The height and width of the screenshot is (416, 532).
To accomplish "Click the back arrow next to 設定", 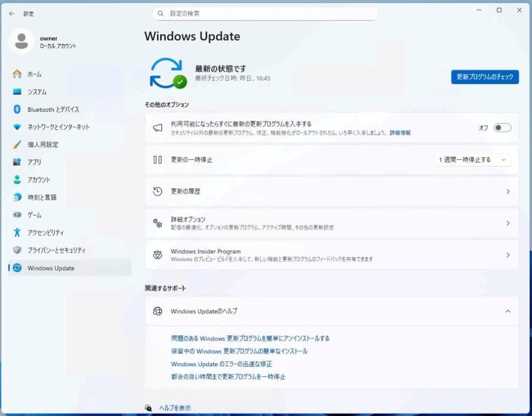I will (12, 14).
